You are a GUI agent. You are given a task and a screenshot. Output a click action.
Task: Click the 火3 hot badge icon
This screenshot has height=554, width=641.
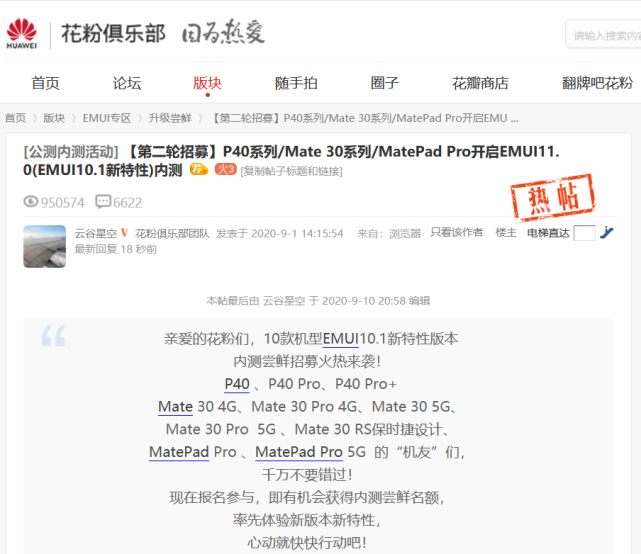[x=226, y=169]
